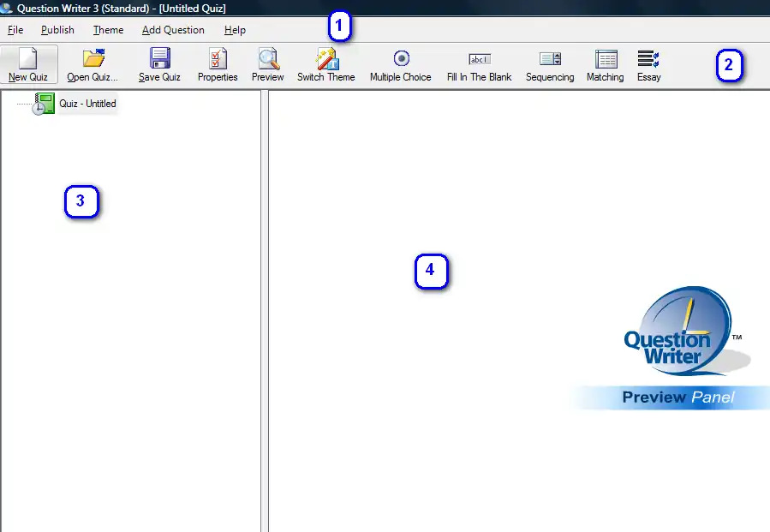
Task: Expand the Theme menu
Action: [x=108, y=30]
